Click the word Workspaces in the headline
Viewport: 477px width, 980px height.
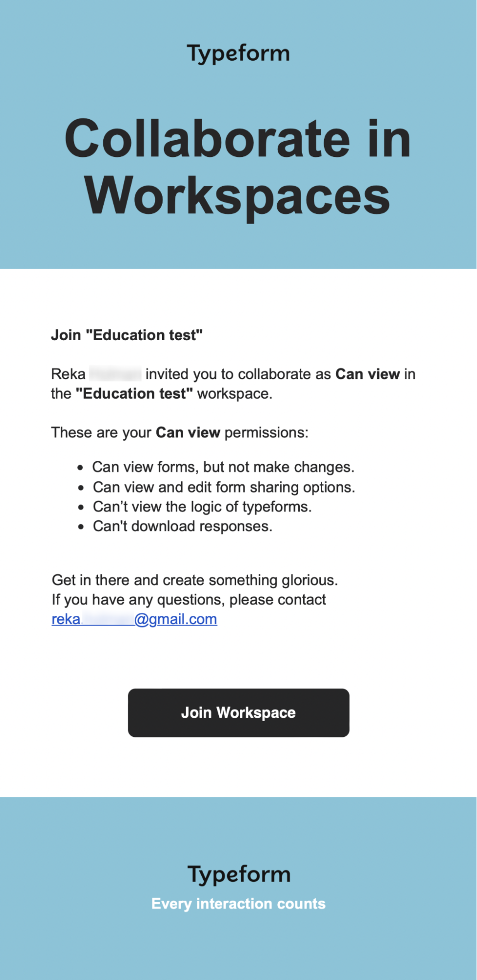click(238, 196)
